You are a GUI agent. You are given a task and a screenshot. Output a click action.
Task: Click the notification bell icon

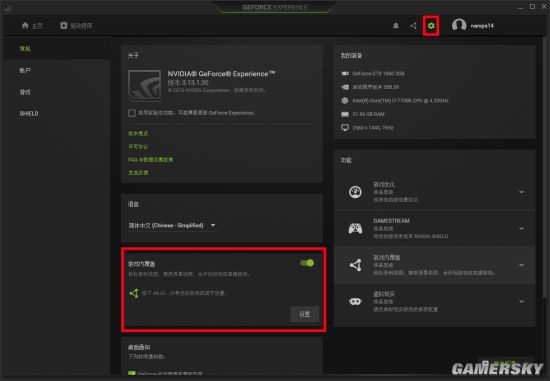396,26
